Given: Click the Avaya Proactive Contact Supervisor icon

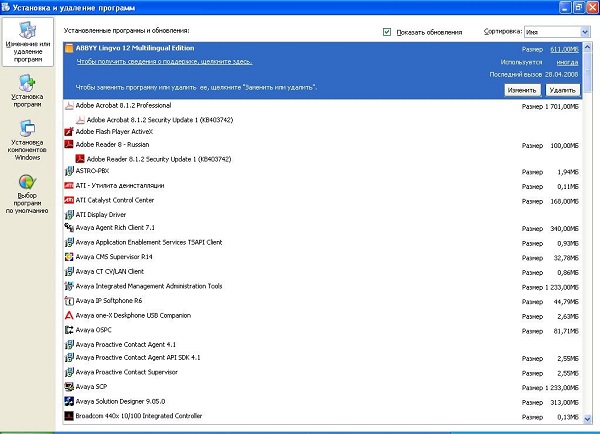Looking at the screenshot, I should (x=69, y=372).
